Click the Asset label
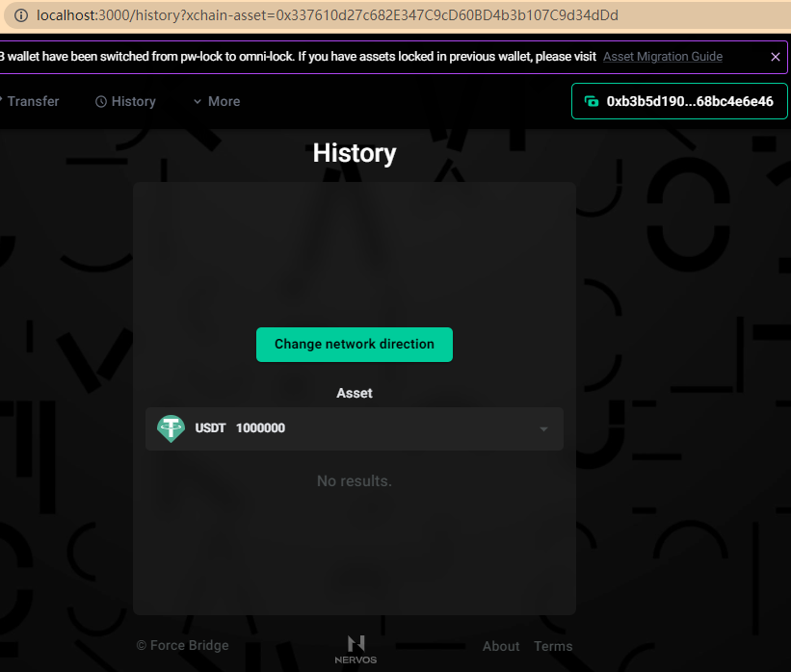 355,393
